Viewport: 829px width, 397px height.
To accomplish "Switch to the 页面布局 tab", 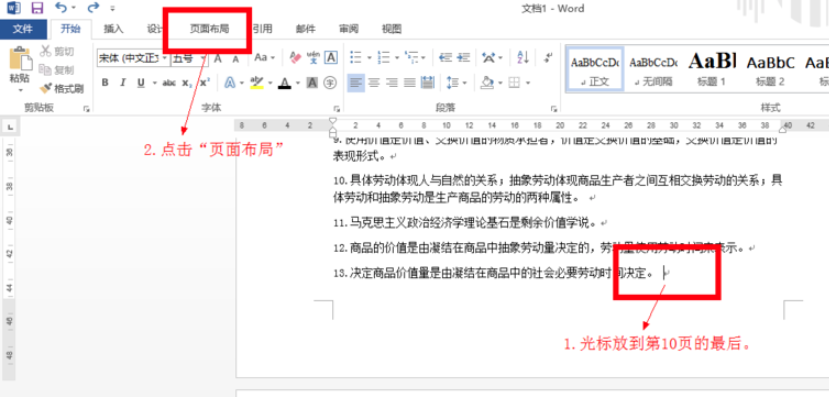I will (x=209, y=29).
